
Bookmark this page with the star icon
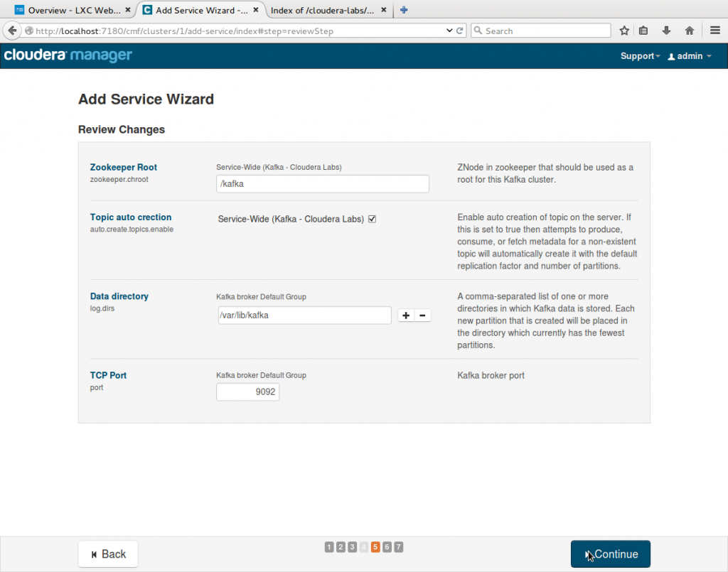pos(624,31)
